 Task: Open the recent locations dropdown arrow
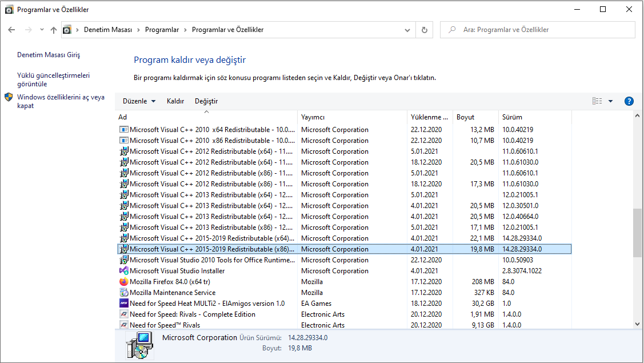click(42, 30)
